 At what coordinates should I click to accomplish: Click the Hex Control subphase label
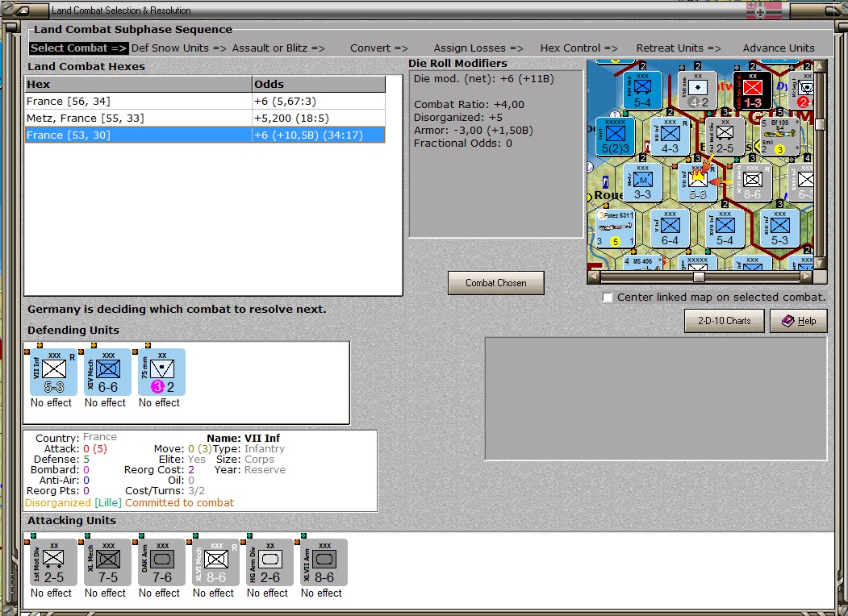[x=579, y=48]
